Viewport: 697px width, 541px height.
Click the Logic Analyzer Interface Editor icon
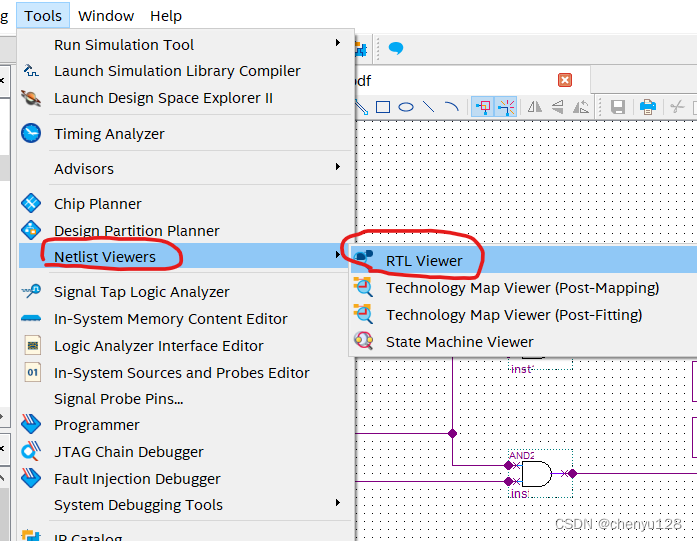pyautogui.click(x=32, y=345)
